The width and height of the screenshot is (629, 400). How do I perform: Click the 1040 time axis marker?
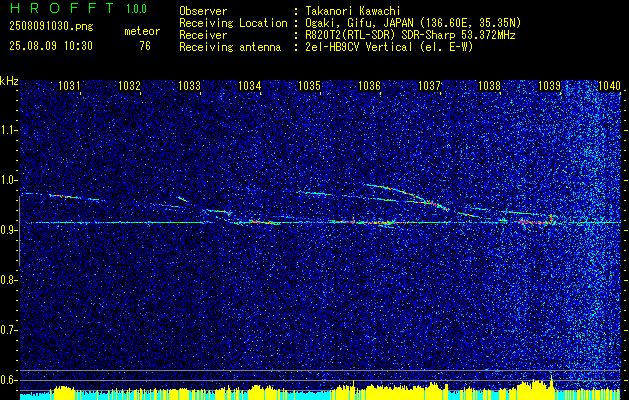609,85
